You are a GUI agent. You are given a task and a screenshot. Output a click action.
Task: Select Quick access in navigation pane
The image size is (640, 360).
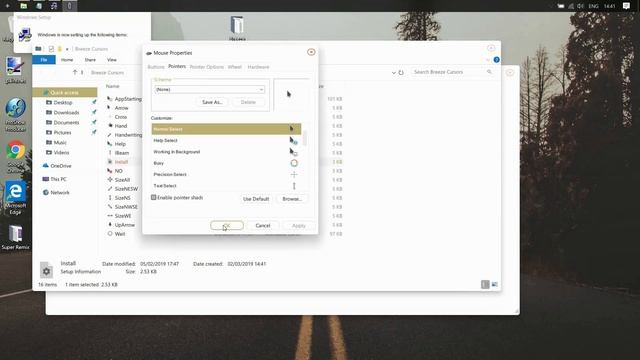[64, 93]
